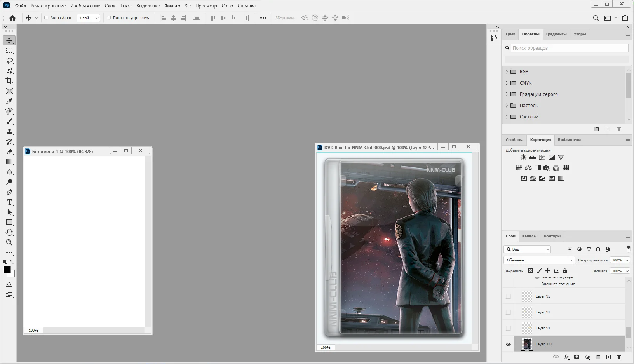
Task: Select the Rectangular Marquee tool
Action: coord(9,51)
